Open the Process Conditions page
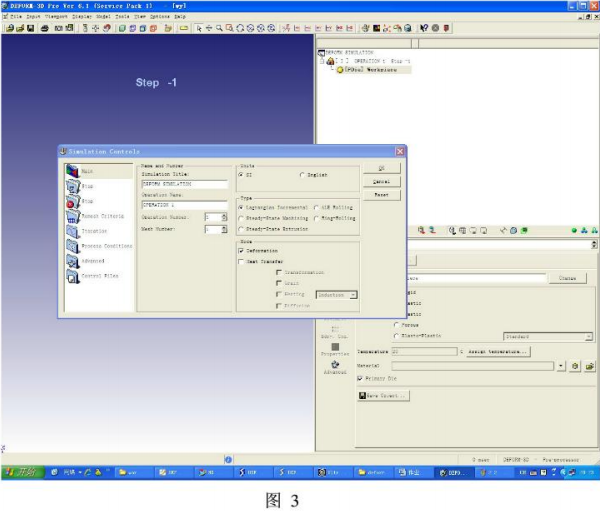The width and height of the screenshot is (600, 511). point(99,246)
